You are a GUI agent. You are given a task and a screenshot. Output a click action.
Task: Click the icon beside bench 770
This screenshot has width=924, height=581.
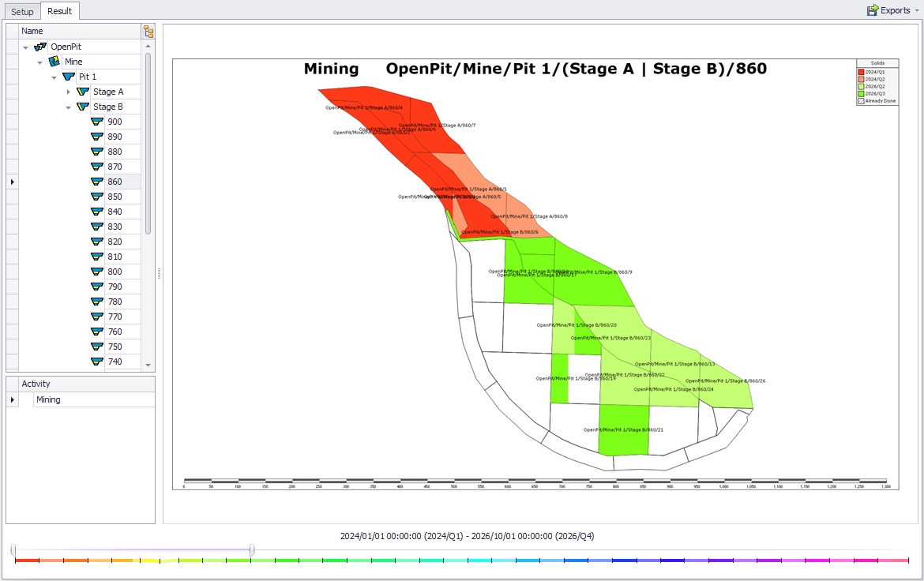coord(97,317)
